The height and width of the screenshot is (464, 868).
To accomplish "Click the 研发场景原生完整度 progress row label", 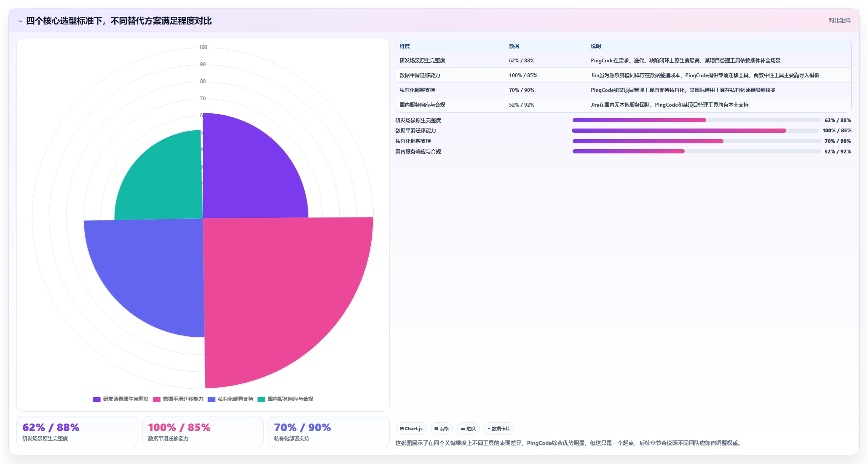I will [418, 121].
